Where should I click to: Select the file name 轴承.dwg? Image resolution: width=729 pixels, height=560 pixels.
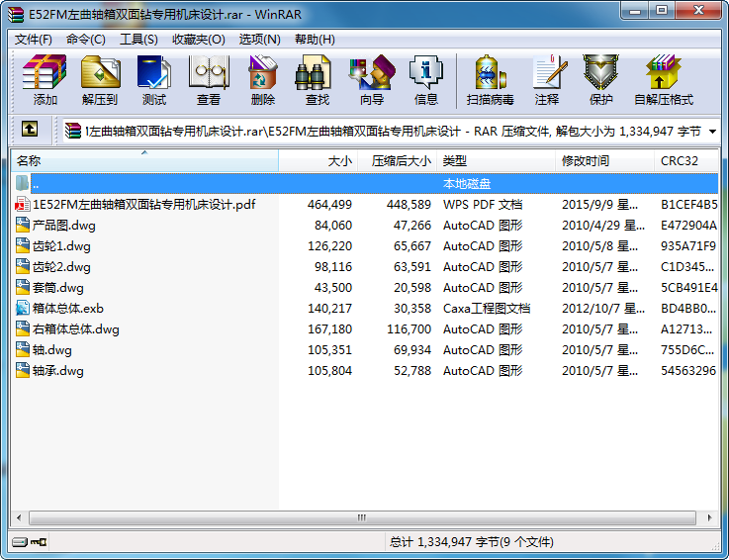(58, 371)
